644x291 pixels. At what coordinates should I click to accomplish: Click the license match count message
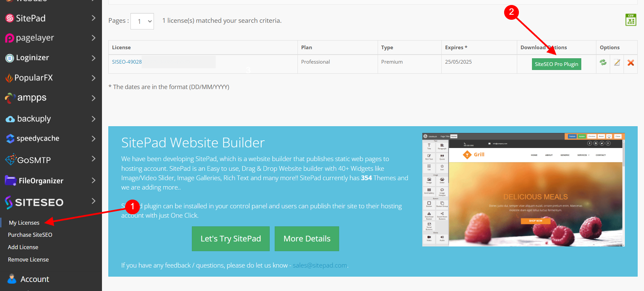click(x=222, y=21)
